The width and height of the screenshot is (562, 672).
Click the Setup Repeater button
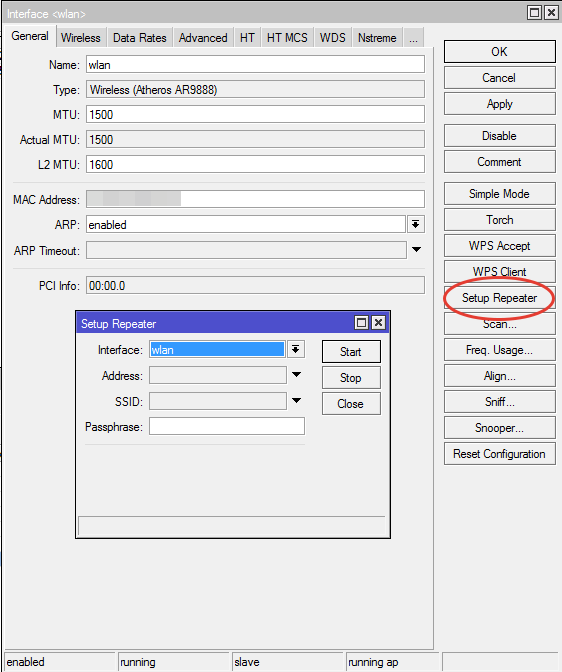(499, 298)
